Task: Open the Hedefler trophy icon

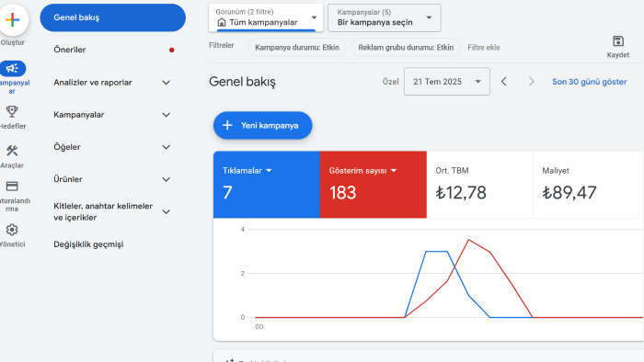Action: [12, 111]
